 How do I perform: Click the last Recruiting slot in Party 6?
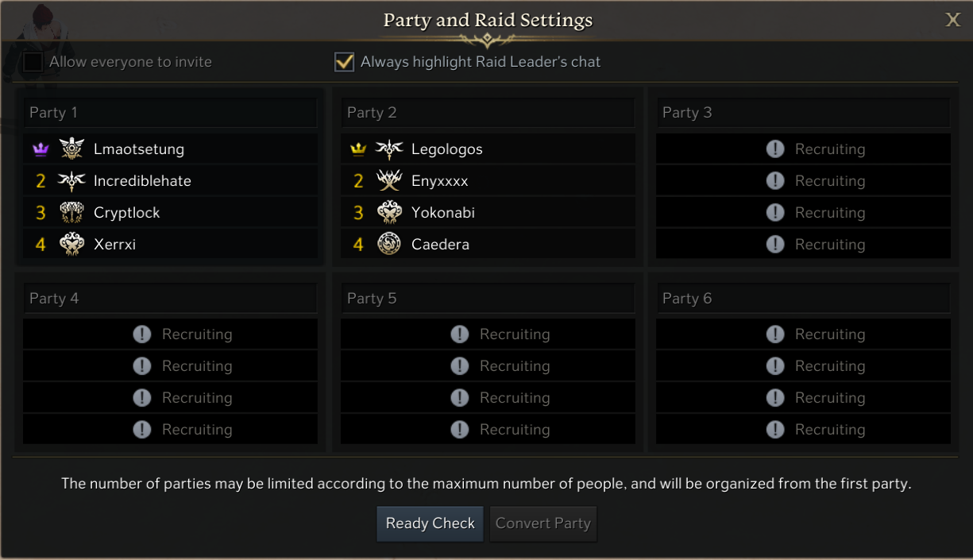click(x=803, y=430)
